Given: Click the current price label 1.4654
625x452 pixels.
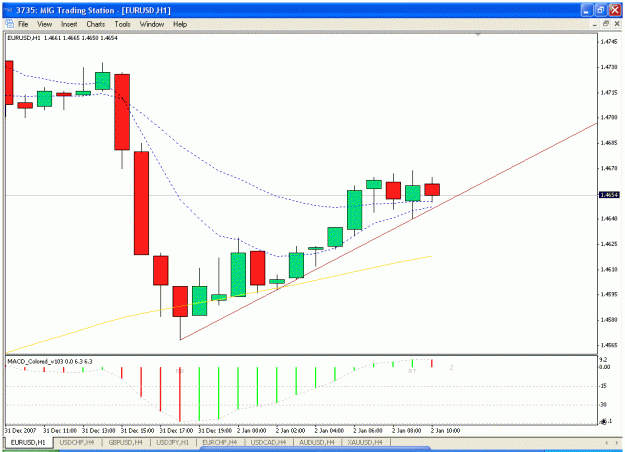Looking at the screenshot, I should coord(609,195).
